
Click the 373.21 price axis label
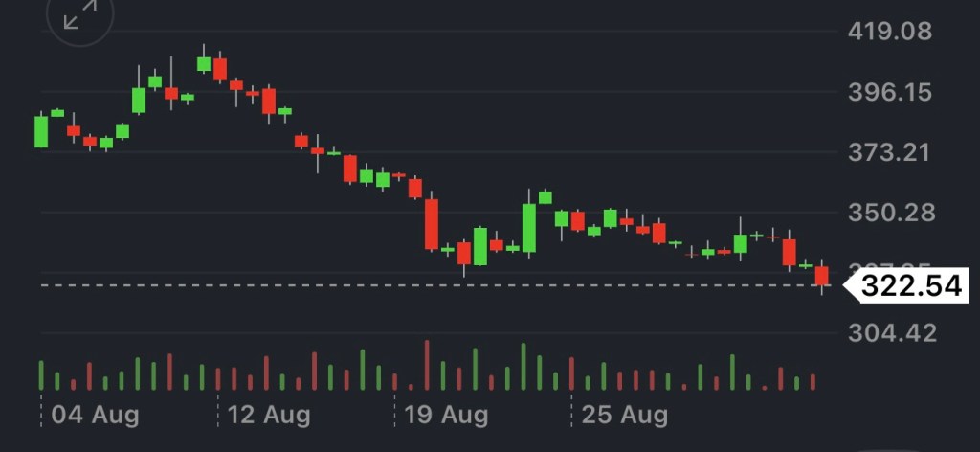(x=890, y=152)
